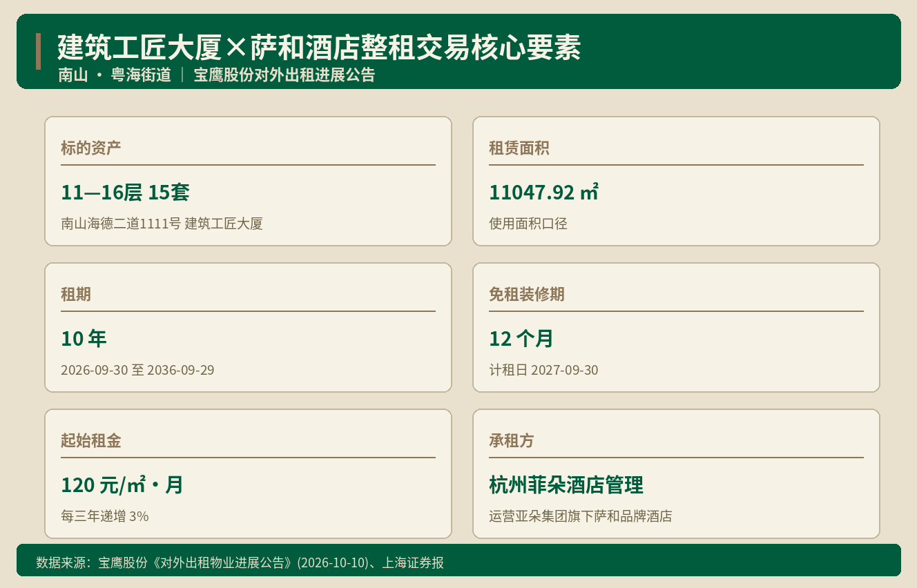
Task: Click the subtitle 宝鹰股份对外出租进展公告
Action: pyautogui.click(x=284, y=75)
